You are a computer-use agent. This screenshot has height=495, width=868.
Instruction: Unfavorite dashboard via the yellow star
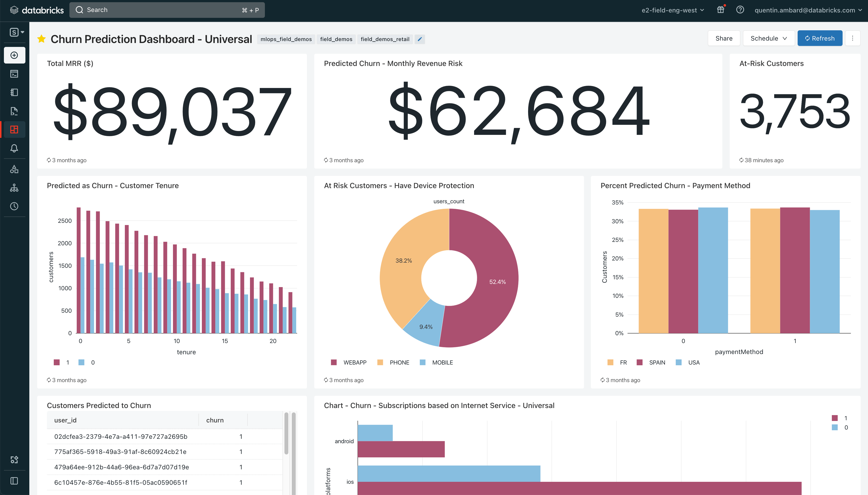click(x=42, y=39)
